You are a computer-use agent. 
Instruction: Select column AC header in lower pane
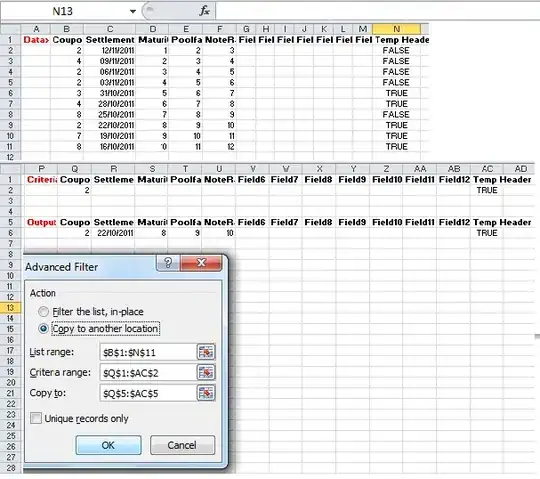(x=487, y=169)
